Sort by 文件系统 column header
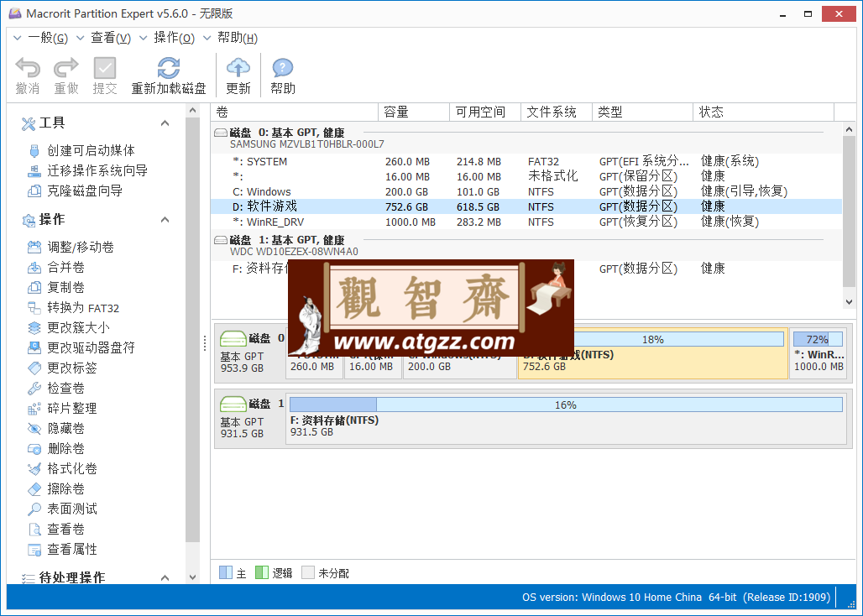The width and height of the screenshot is (863, 616). [557, 112]
